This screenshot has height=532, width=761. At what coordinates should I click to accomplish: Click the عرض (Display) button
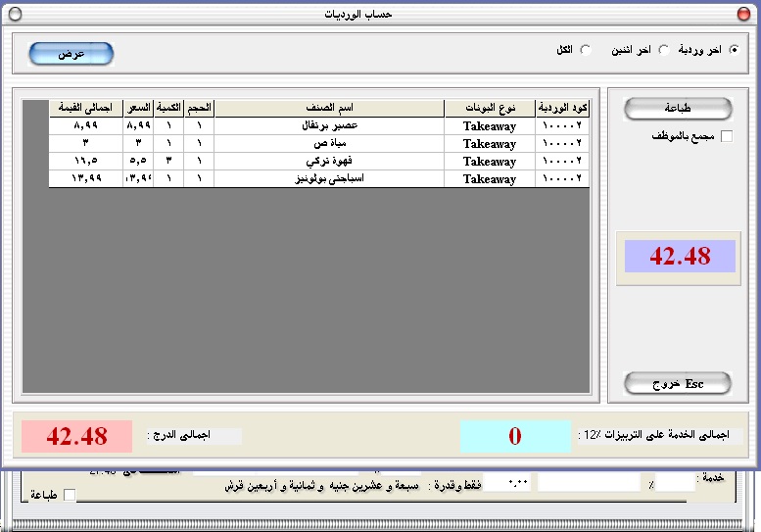pos(71,54)
